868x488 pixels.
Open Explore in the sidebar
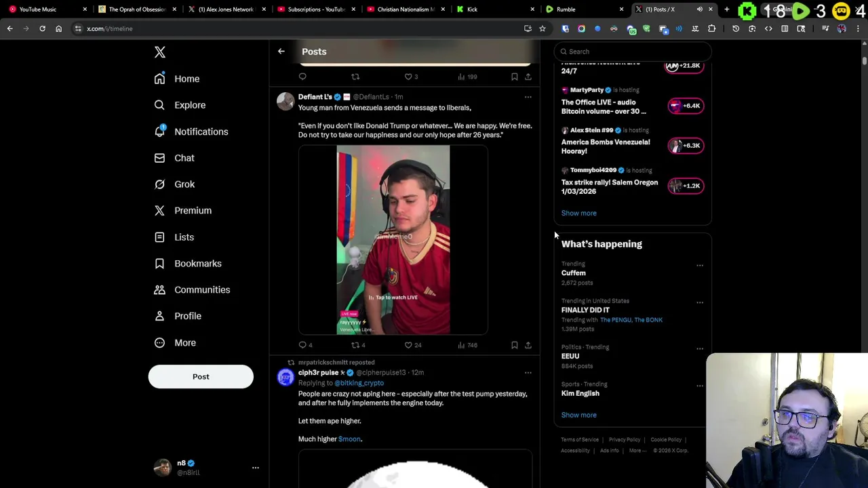(x=180, y=105)
